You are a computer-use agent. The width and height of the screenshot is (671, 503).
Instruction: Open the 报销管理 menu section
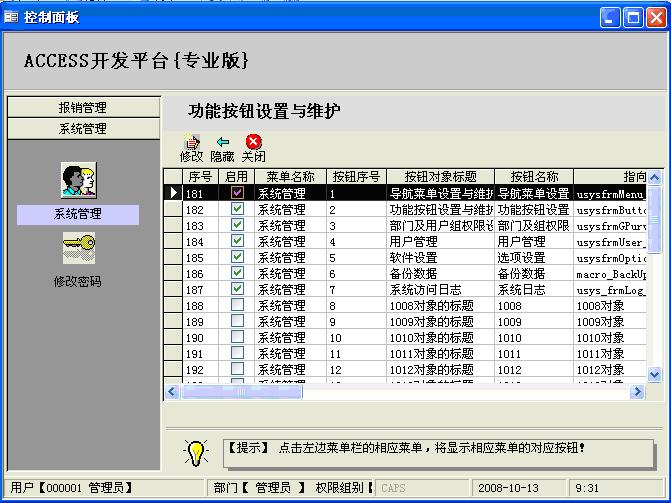coord(84,107)
